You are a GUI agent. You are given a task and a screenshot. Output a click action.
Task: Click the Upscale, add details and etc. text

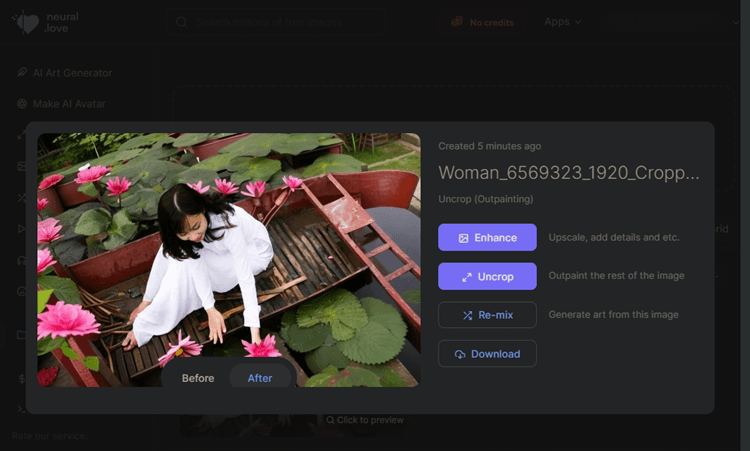(614, 237)
